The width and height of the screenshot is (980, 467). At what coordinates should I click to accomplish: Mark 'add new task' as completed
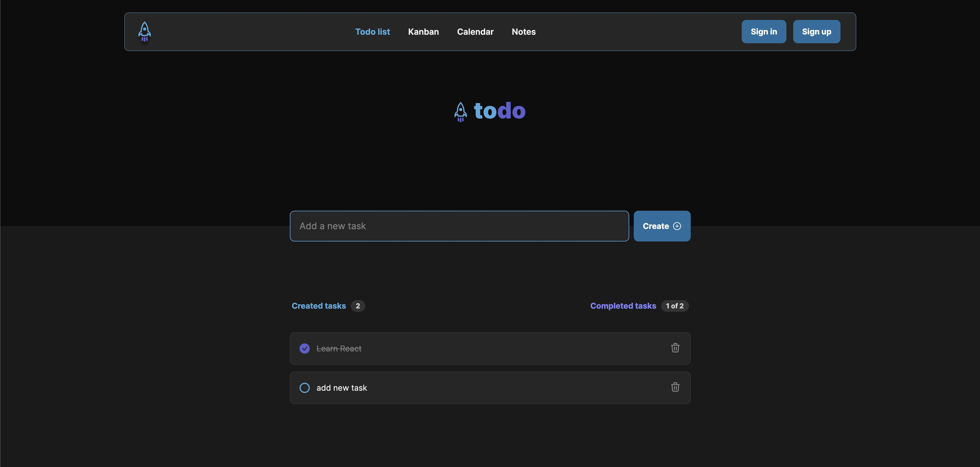304,388
